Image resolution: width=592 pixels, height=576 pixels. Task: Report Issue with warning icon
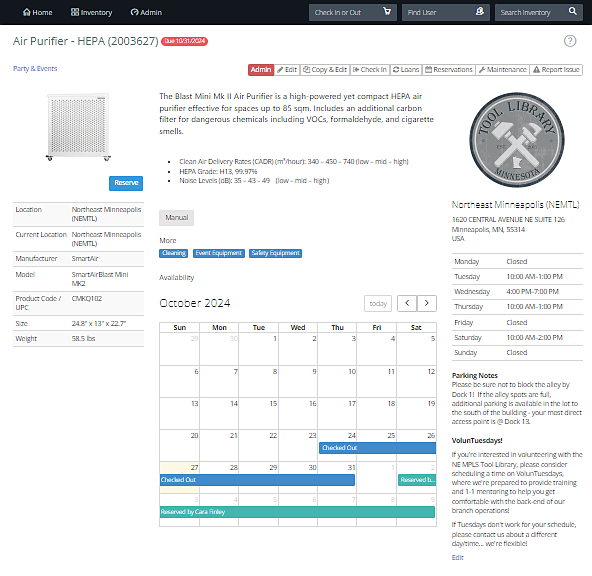[556, 70]
